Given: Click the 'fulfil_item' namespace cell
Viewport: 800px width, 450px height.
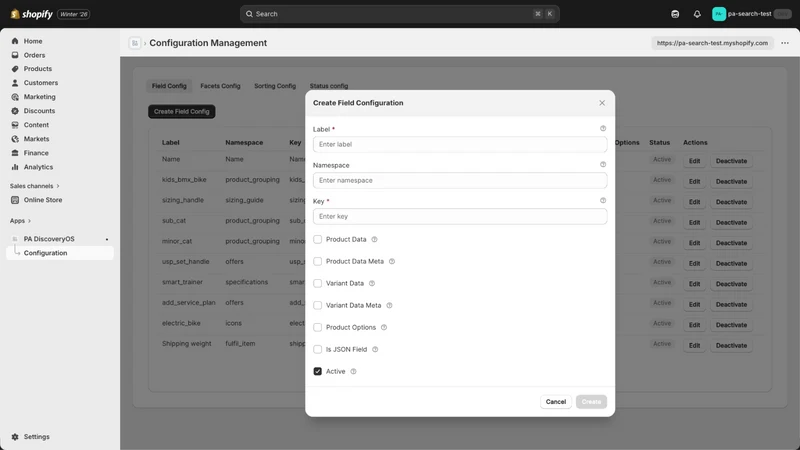Looking at the screenshot, I should tap(240, 344).
